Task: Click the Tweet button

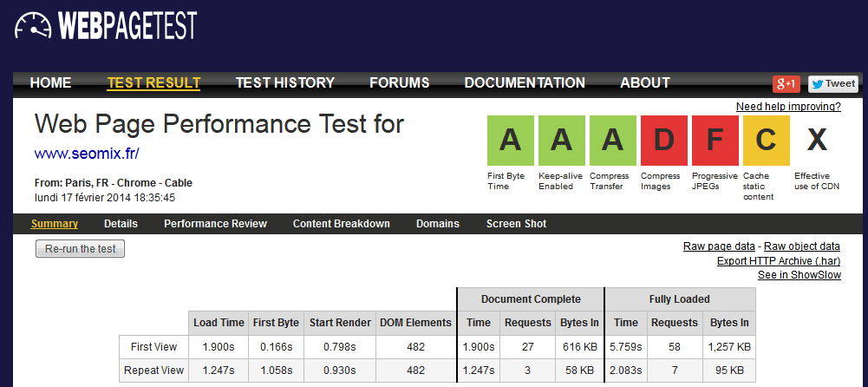Action: [833, 84]
